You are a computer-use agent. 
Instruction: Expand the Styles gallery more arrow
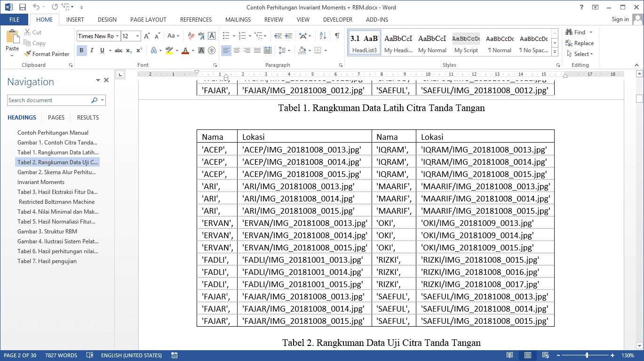(x=555, y=52)
